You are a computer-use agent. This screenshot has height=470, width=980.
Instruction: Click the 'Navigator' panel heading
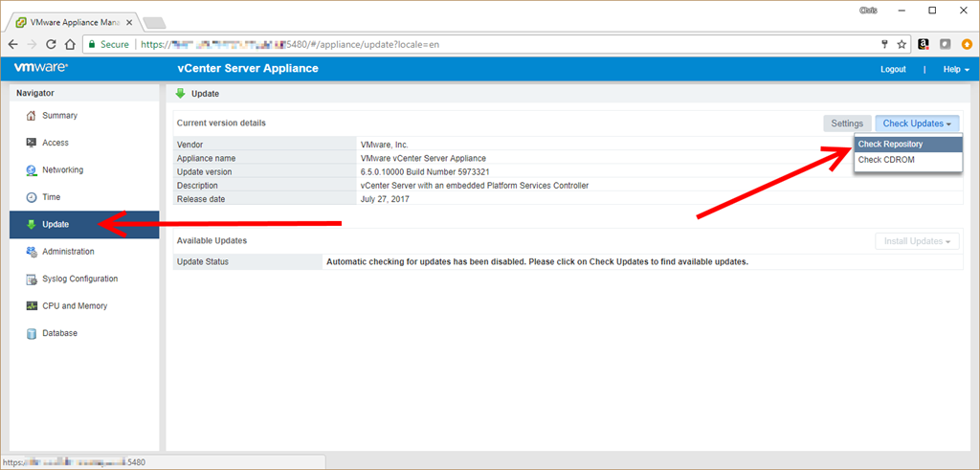(35, 93)
